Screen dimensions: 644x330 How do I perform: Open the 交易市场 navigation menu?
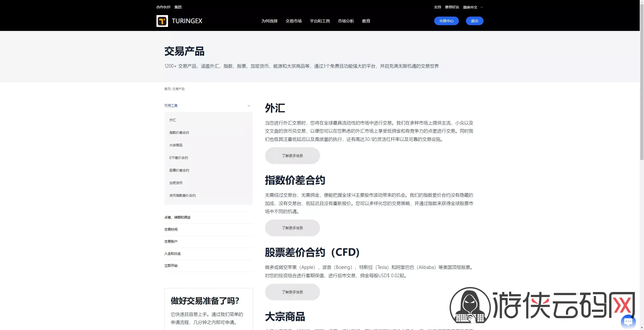pyautogui.click(x=294, y=21)
